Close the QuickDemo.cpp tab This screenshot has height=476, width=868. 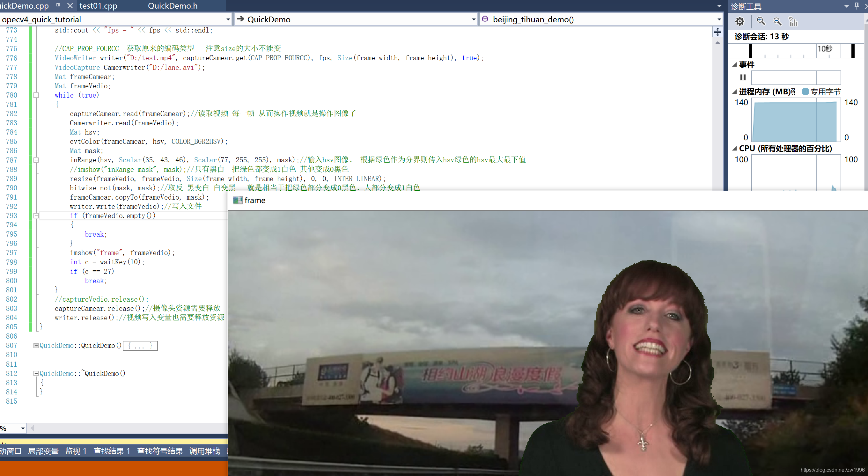[70, 6]
